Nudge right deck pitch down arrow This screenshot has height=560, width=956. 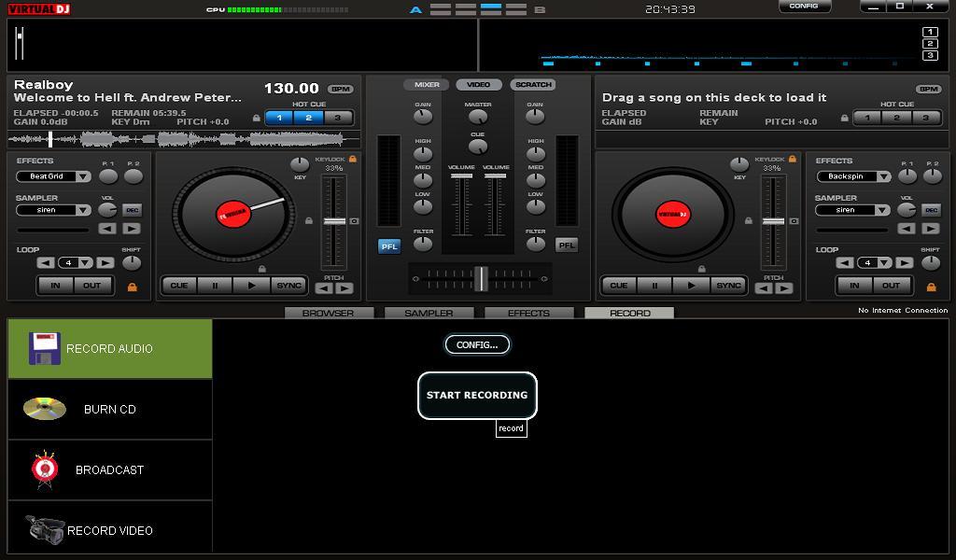764,288
